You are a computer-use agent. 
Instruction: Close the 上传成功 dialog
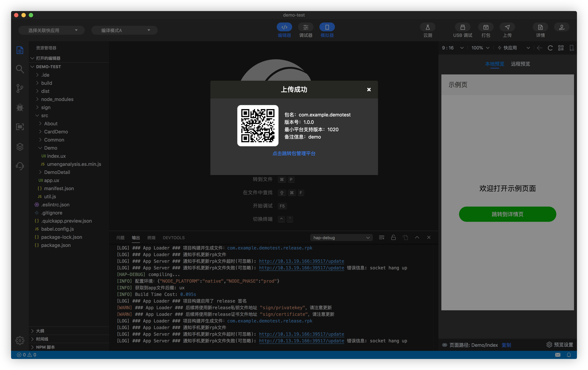(x=369, y=90)
